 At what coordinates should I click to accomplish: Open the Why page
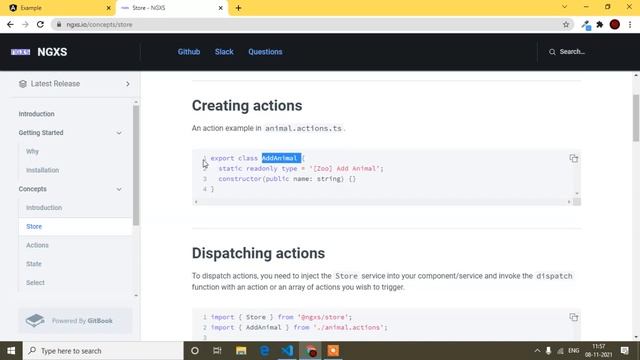pos(32,151)
